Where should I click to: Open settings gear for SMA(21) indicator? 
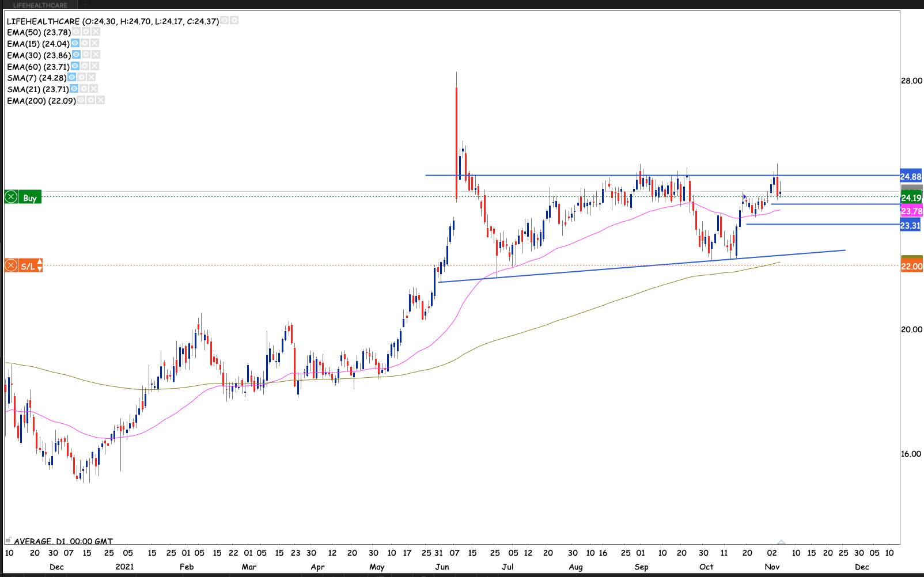click(x=84, y=89)
